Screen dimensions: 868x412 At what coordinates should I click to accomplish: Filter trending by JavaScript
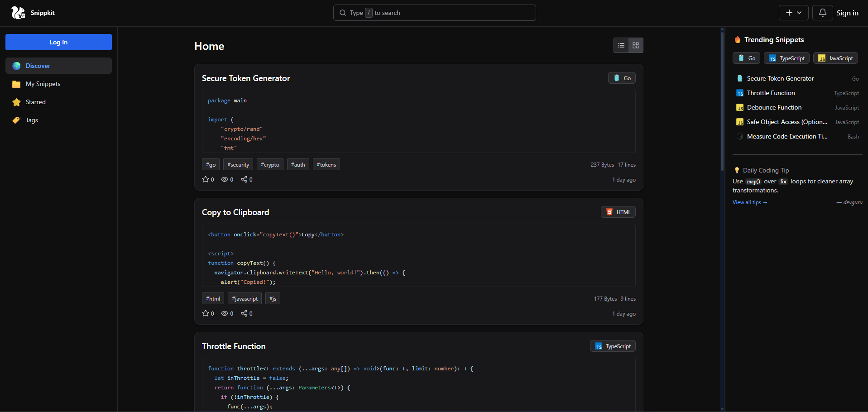click(835, 58)
